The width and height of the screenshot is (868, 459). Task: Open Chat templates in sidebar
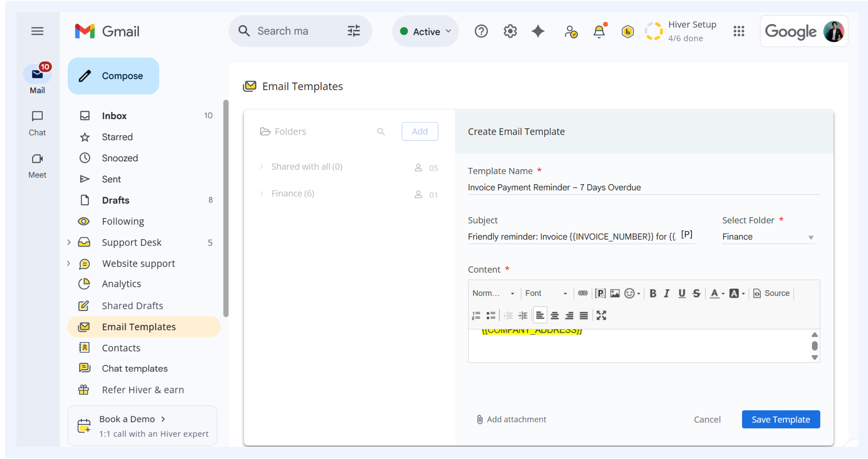[135, 369]
